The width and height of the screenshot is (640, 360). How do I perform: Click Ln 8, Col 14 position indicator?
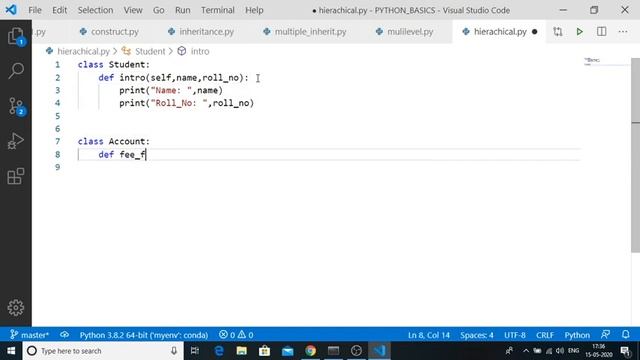point(429,335)
